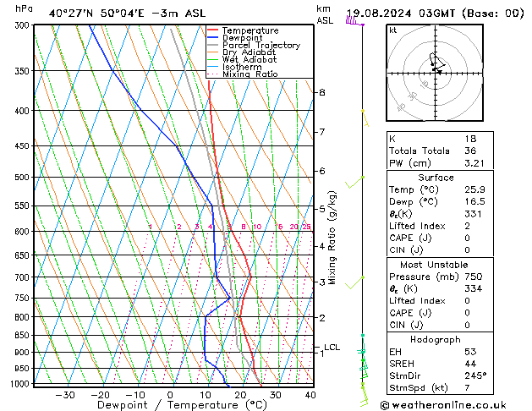Click the '40' temperature axis label
This screenshot has height=411, width=532.
(x=310, y=395)
